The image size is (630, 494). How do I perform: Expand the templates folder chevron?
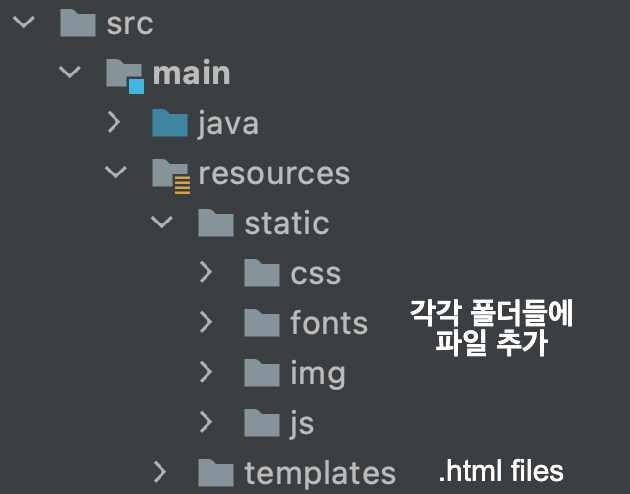point(160,472)
